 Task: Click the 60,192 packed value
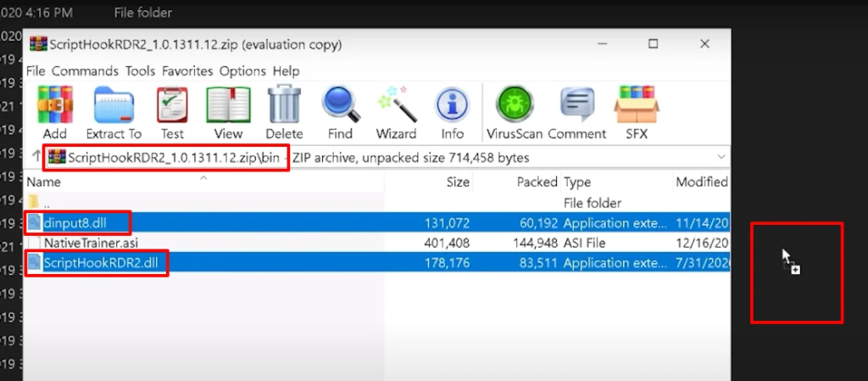pos(538,223)
